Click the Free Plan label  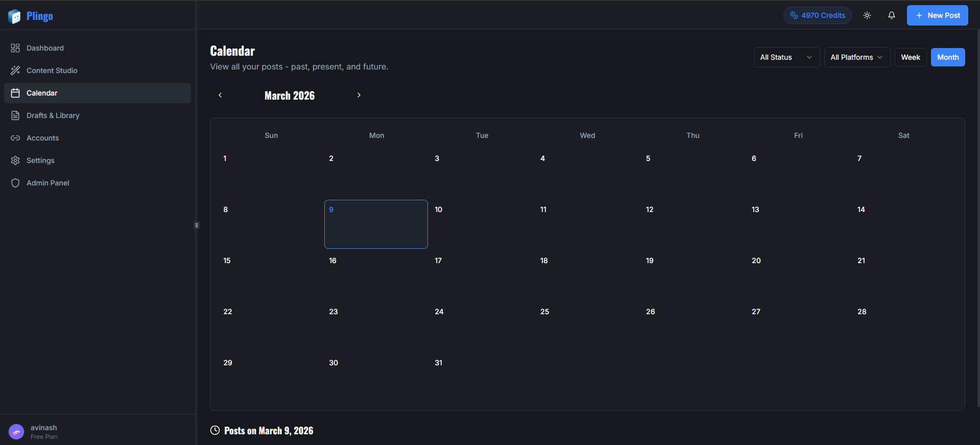click(44, 437)
